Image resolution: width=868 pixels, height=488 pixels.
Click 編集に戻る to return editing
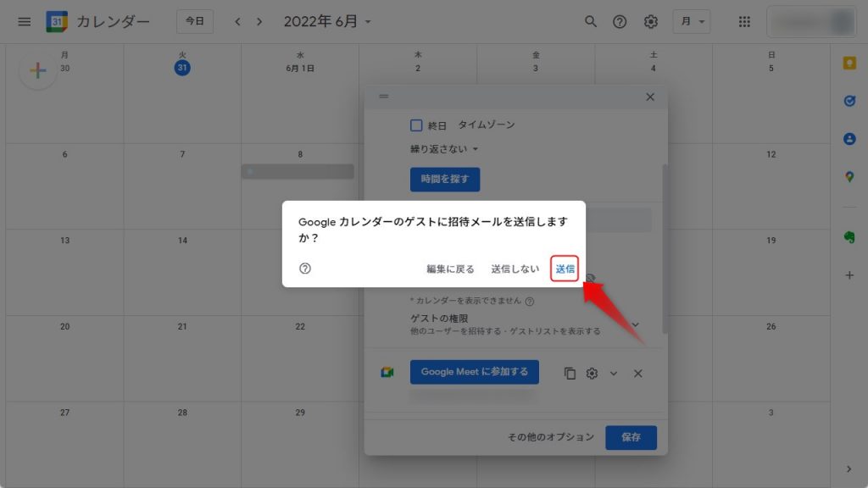click(x=450, y=269)
